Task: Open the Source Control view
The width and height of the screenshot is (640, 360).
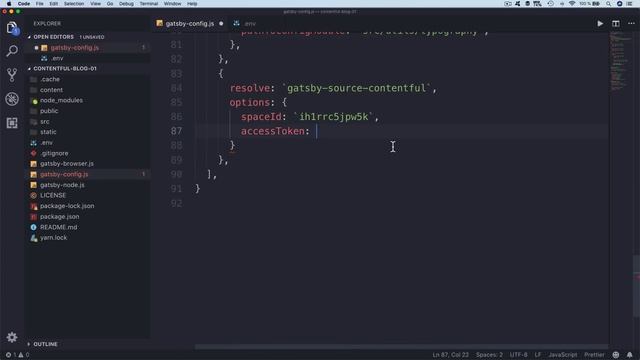Action: [12, 75]
